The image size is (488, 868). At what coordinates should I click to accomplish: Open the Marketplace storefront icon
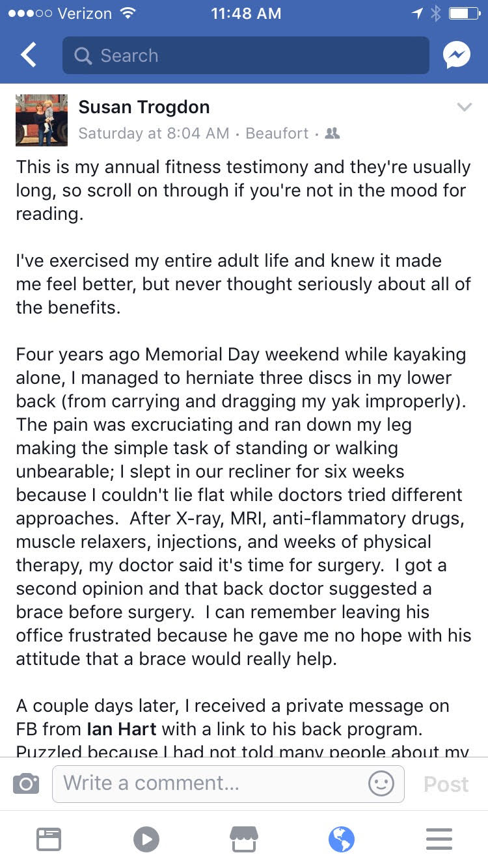(244, 839)
